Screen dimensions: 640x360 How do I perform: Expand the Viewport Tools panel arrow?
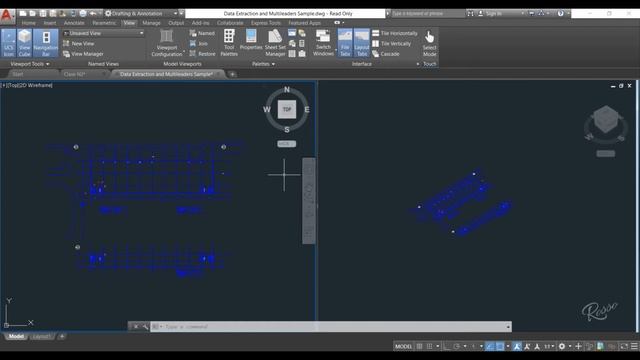pos(48,64)
